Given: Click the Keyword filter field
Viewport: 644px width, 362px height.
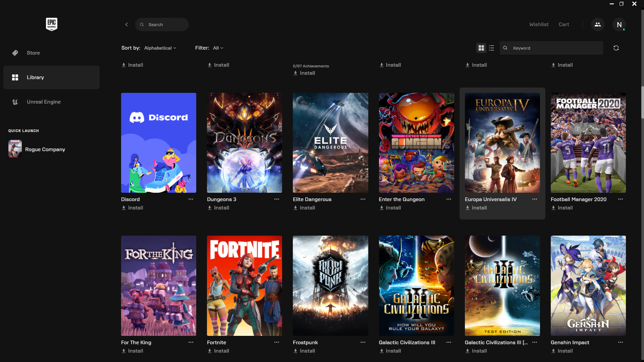Looking at the screenshot, I should [x=555, y=48].
